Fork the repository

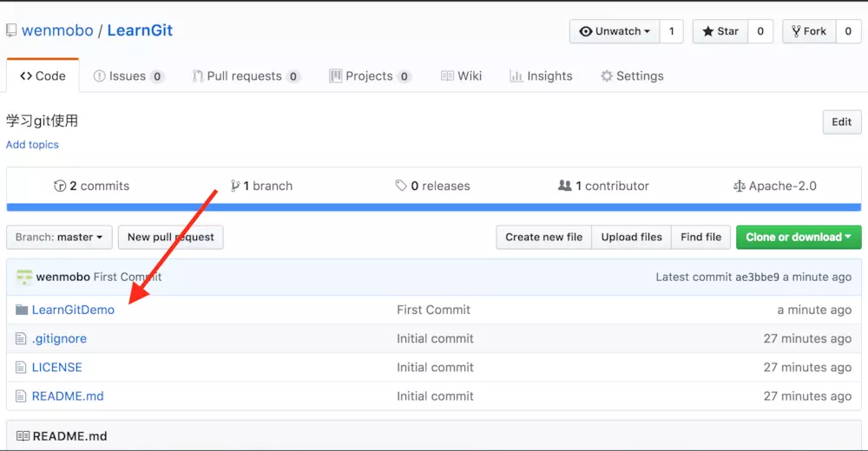click(x=809, y=31)
